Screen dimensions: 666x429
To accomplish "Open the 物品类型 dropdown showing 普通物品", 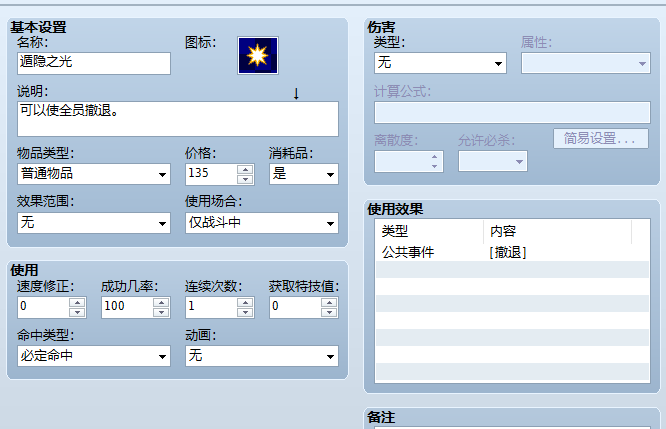I will [94, 174].
